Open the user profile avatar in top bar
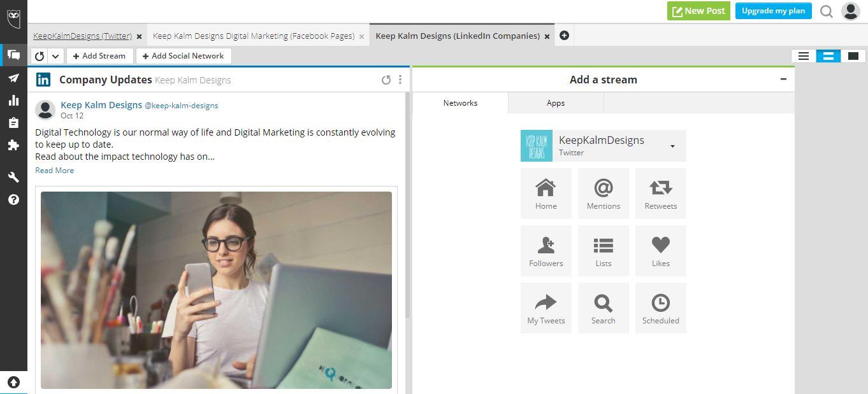 coord(851,11)
